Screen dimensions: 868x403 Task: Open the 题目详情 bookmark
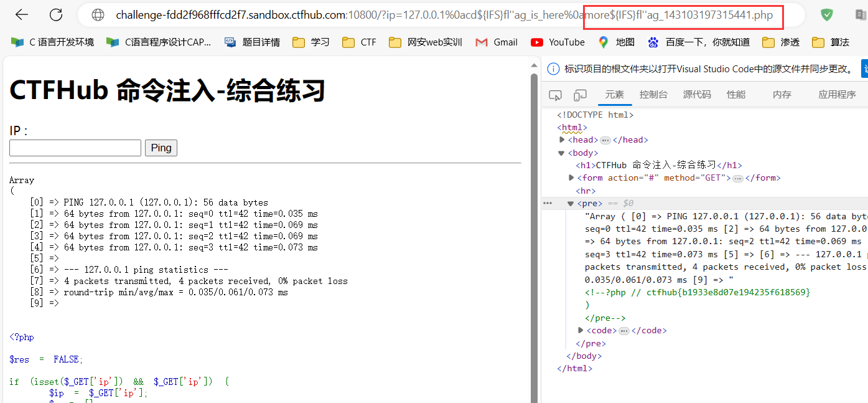[x=252, y=42]
